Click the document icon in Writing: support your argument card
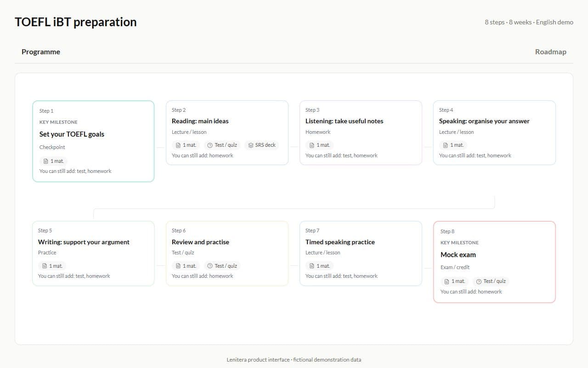Viewport: 588px width, 368px height. [x=45, y=266]
